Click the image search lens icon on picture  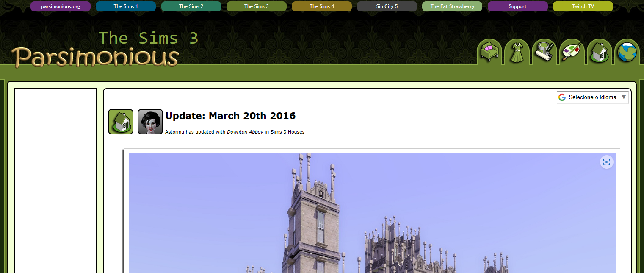coord(607,162)
